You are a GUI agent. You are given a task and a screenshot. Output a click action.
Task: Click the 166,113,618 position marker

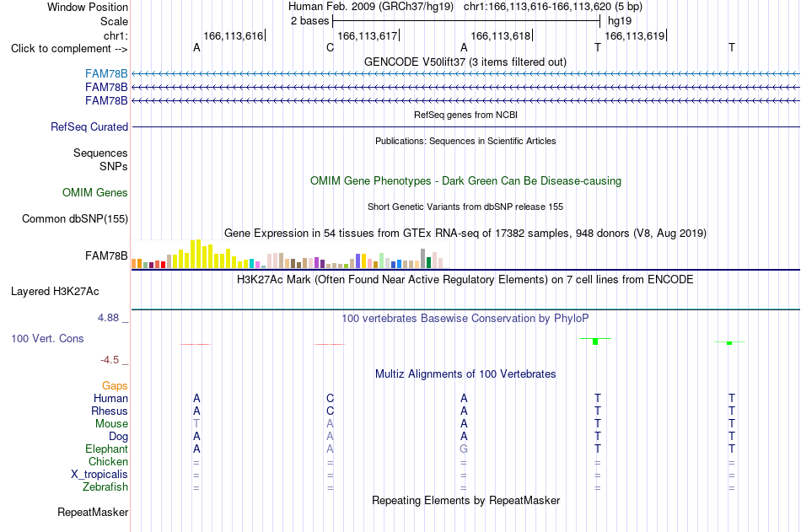pyautogui.click(x=501, y=35)
